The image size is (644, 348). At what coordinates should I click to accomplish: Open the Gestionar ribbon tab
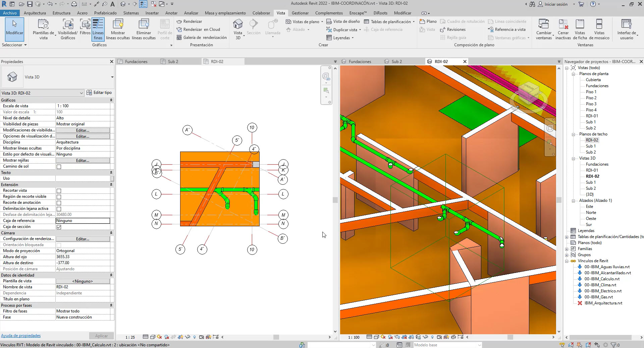(x=300, y=13)
